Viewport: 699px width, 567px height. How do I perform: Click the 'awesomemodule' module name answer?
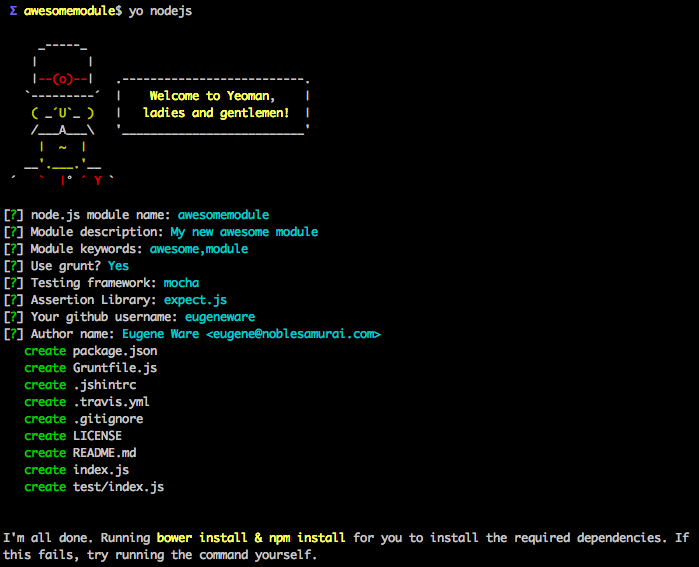point(223,215)
